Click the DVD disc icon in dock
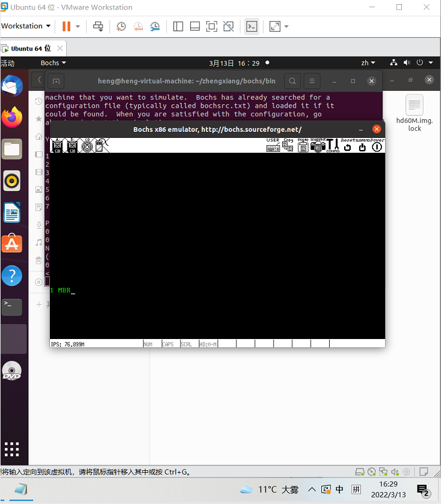441x504 pixels. 12,370
